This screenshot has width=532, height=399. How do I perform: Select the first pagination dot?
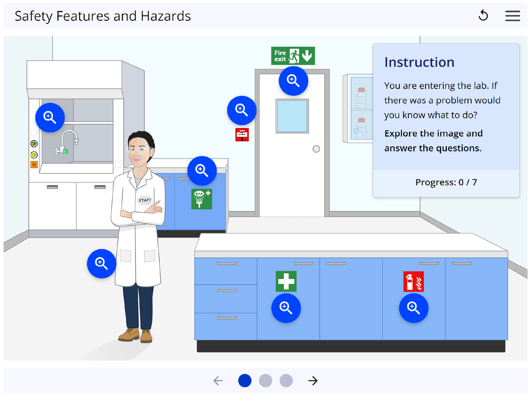[x=245, y=381]
